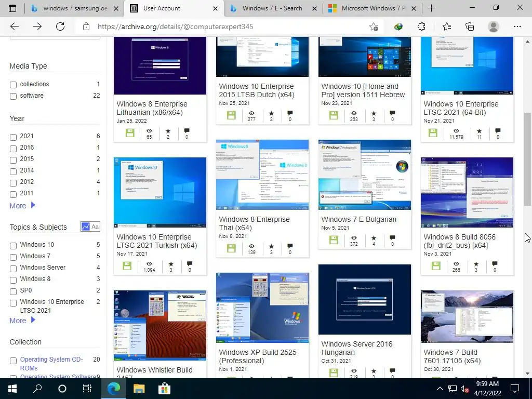Open taskbar clock showing 9:59 AM
This screenshot has height=399, width=532.
[487, 389]
